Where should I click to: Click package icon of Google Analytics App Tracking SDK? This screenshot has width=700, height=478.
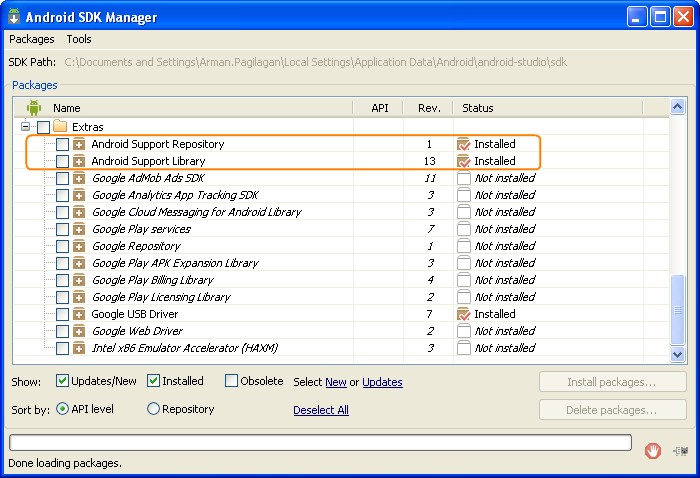click(79, 195)
